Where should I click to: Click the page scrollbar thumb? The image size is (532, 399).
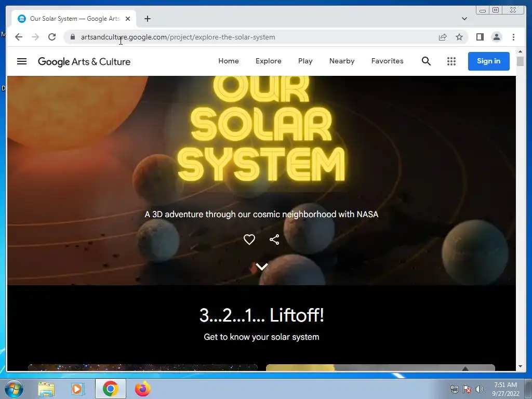(x=520, y=61)
